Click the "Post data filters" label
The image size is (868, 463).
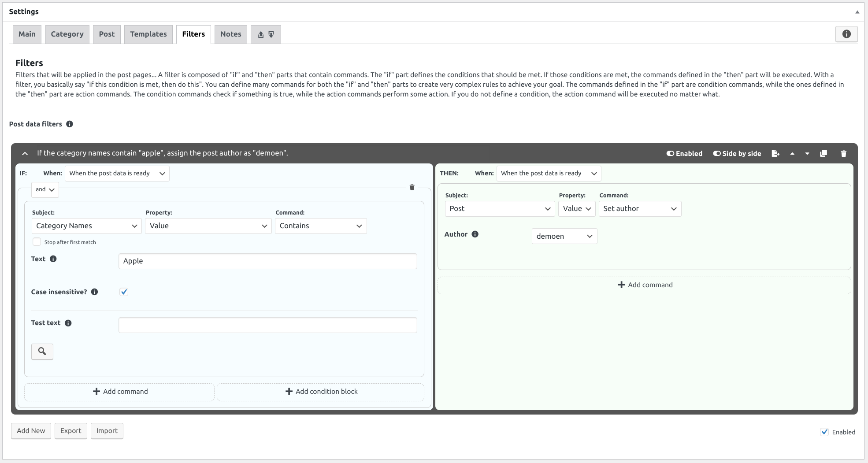click(x=36, y=124)
